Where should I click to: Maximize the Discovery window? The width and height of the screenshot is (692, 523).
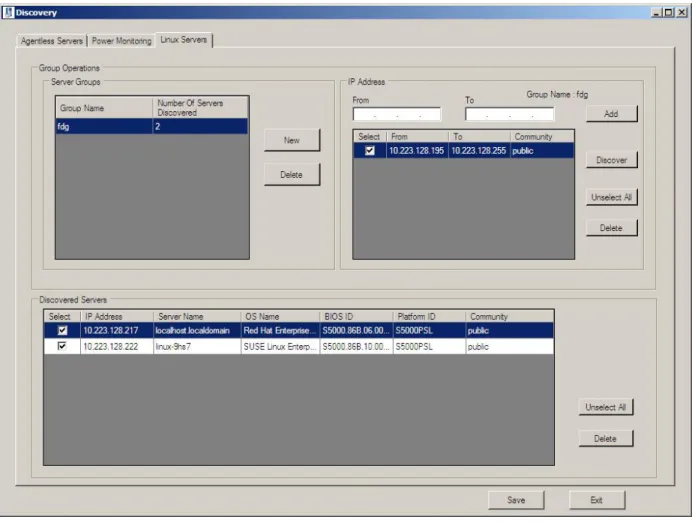669,13
